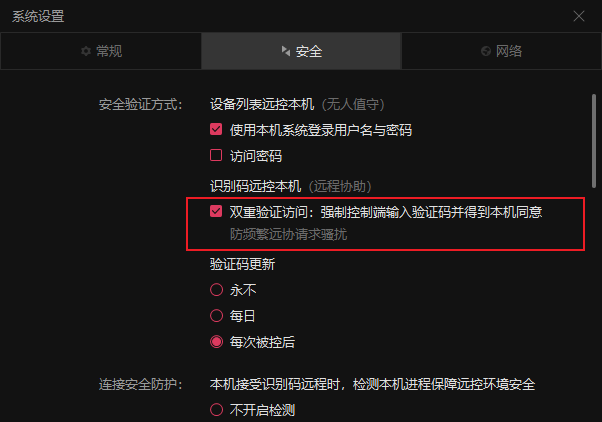Pick the 不开启检测 radio option
Viewport: 602px width, 422px height.
tap(217, 410)
